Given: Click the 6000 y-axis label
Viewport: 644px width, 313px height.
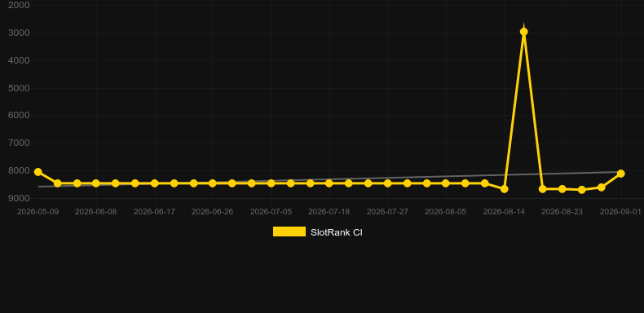Looking at the screenshot, I should point(19,116).
